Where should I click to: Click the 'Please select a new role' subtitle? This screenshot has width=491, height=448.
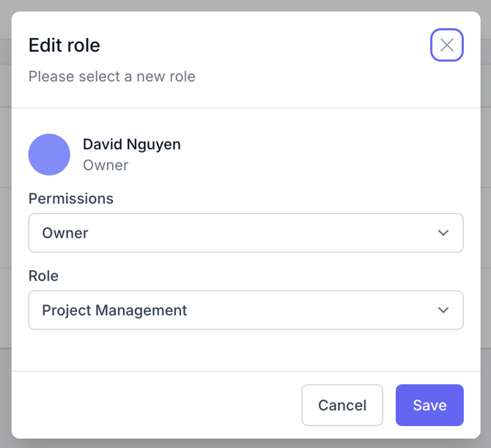[x=112, y=77]
